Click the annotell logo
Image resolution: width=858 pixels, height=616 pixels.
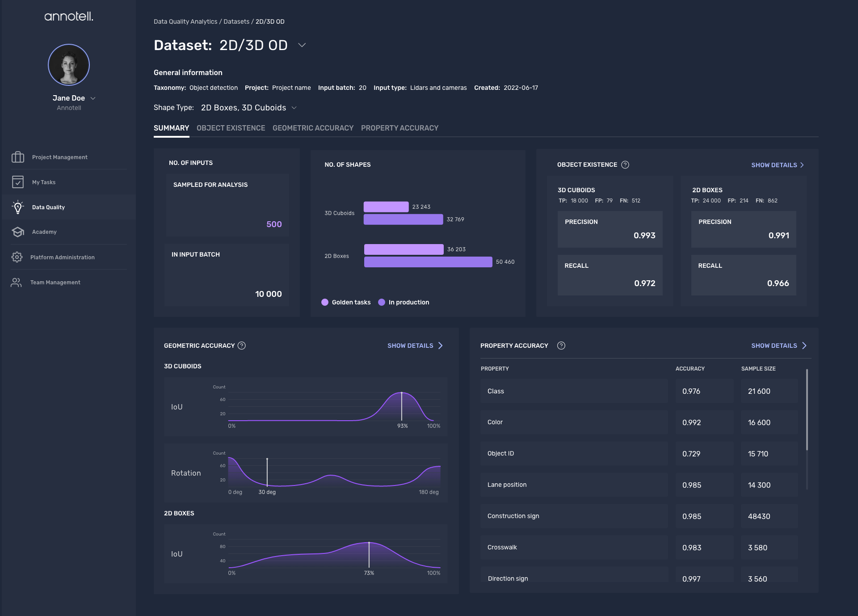tap(69, 17)
